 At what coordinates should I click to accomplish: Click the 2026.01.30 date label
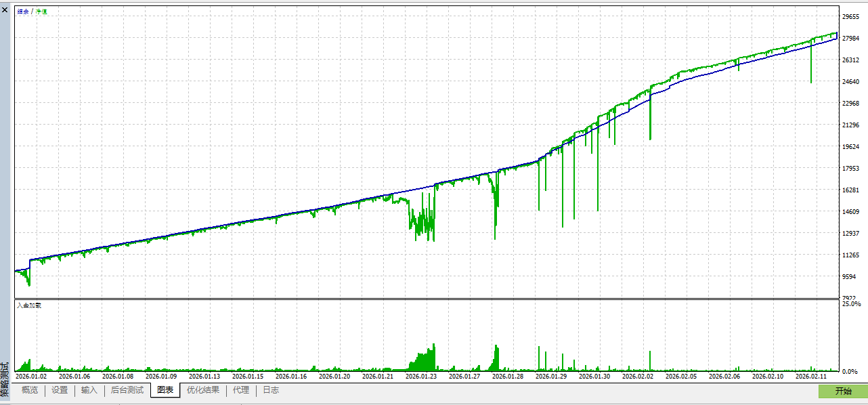click(x=594, y=376)
